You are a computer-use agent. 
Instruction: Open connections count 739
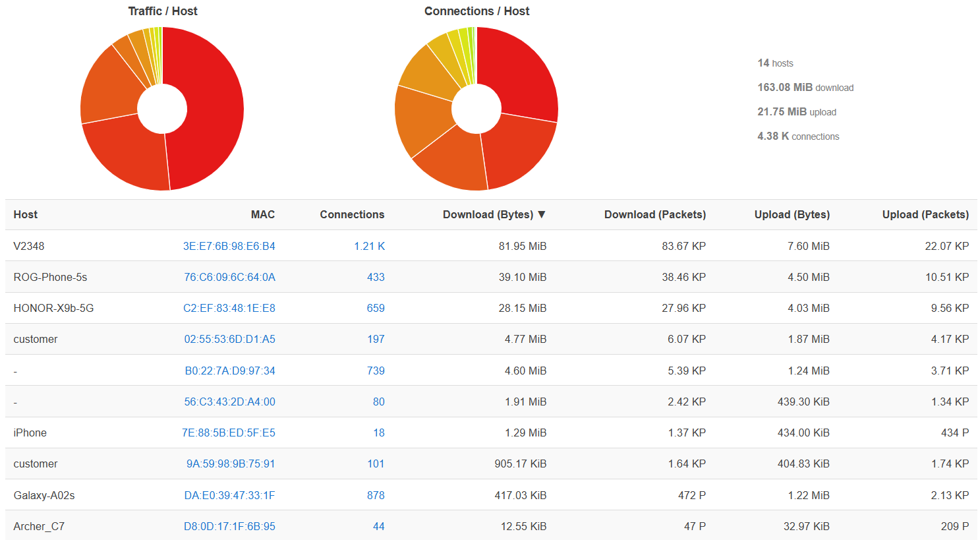[376, 371]
